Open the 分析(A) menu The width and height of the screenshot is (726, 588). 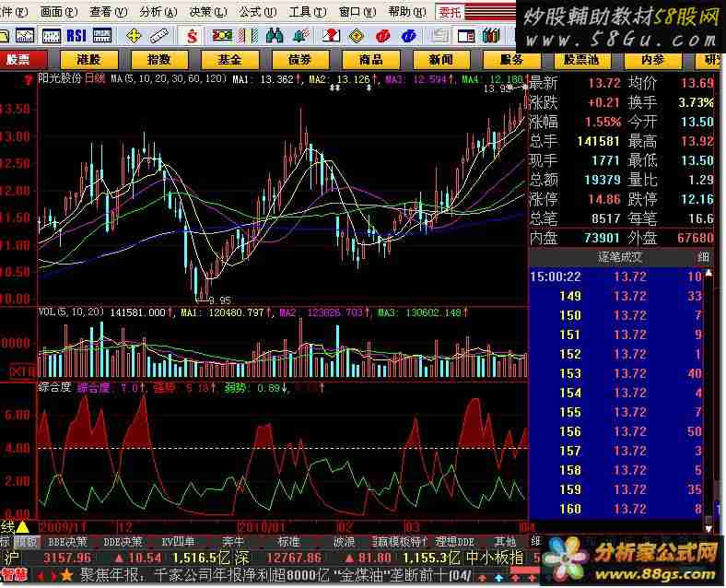(158, 12)
